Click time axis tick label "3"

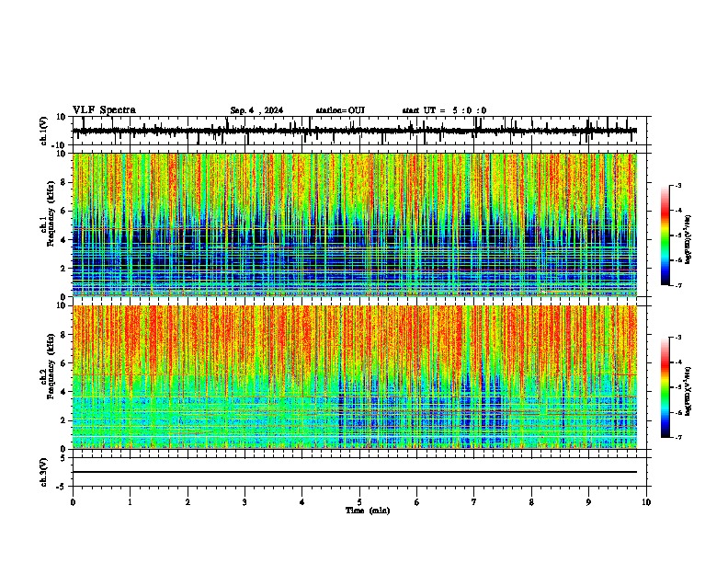point(245,502)
